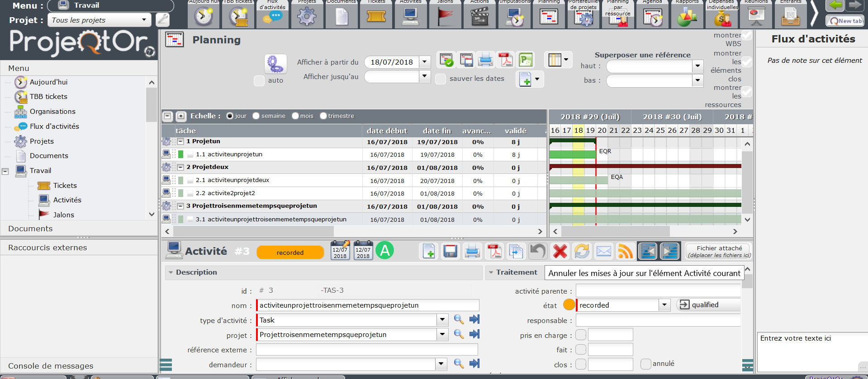Click the qualified state button
This screenshot has height=379, width=868.
(704, 305)
